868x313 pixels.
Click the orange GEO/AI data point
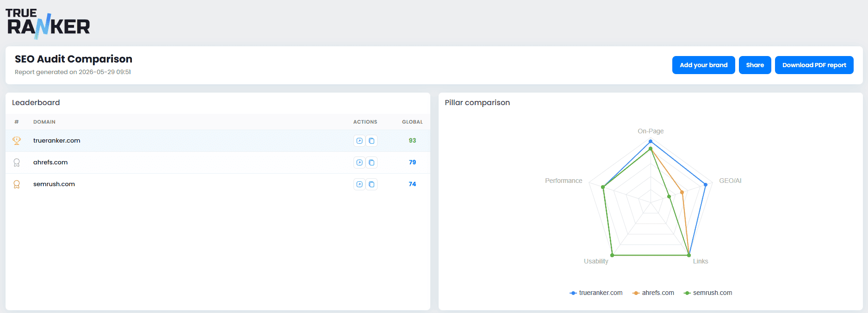pos(682,192)
